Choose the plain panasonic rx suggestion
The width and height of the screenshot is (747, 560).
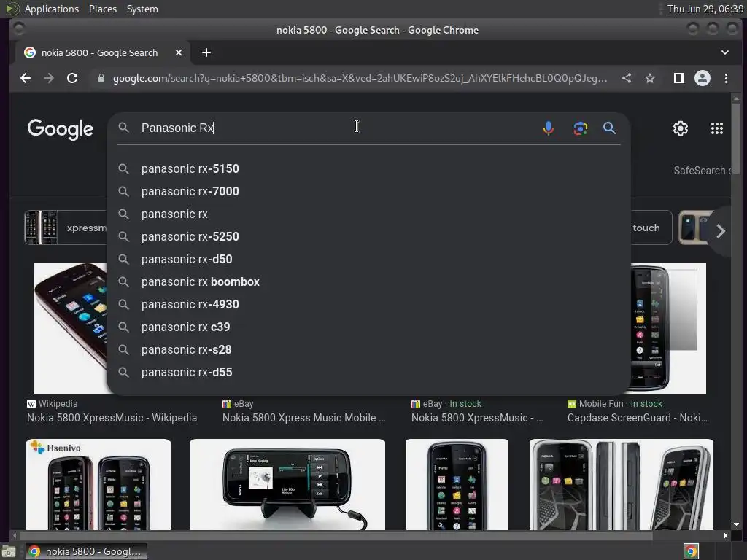coord(368,214)
